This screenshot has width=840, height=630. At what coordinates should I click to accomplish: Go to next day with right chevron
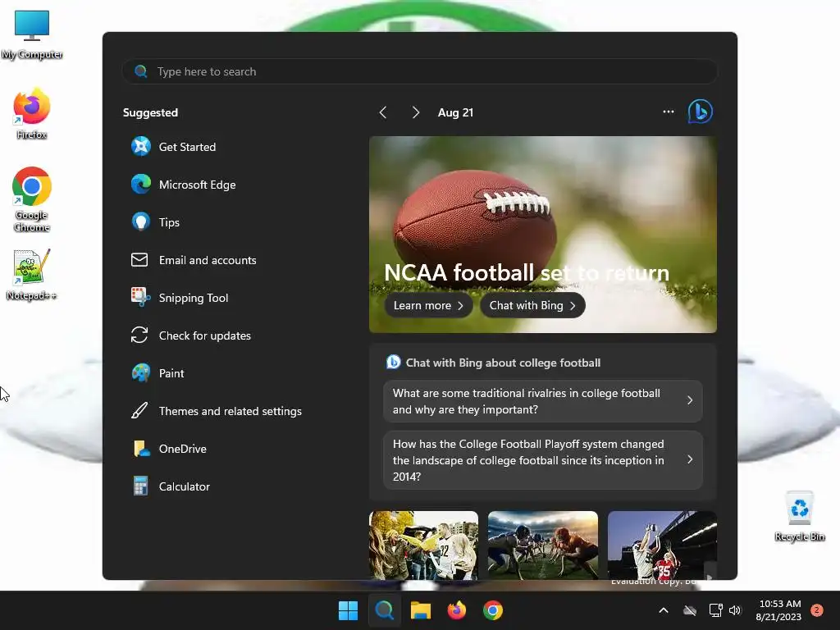415,112
